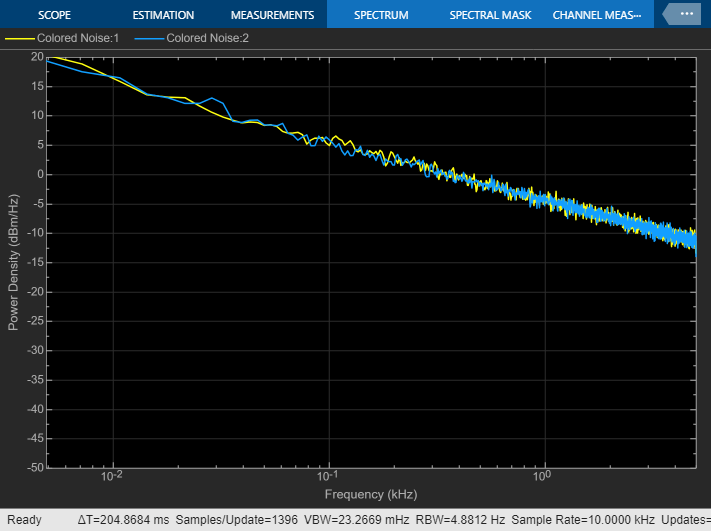711x531 pixels.
Task: Click the Updates counter in status bar
Action: [686, 520]
